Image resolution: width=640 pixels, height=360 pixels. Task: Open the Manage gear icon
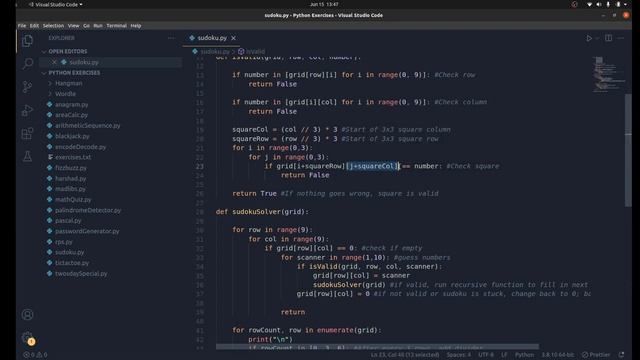point(27,338)
